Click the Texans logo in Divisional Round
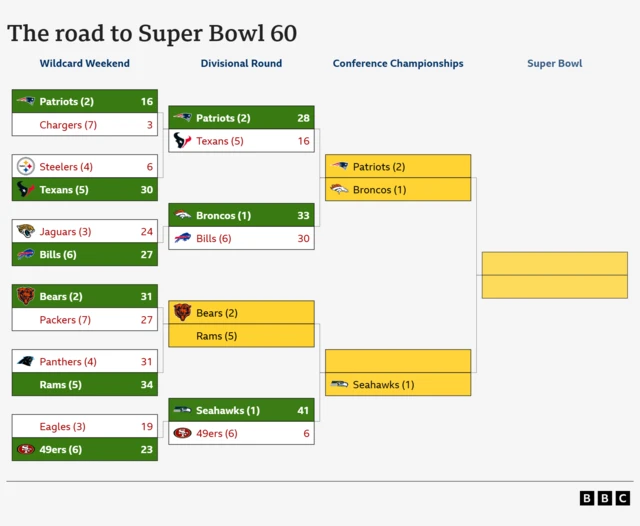This screenshot has height=526, width=640. click(x=182, y=141)
